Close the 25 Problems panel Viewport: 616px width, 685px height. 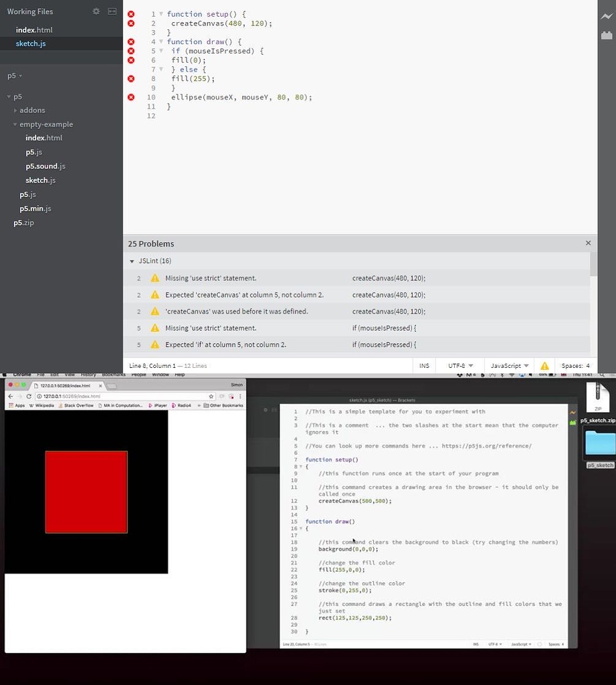click(588, 243)
